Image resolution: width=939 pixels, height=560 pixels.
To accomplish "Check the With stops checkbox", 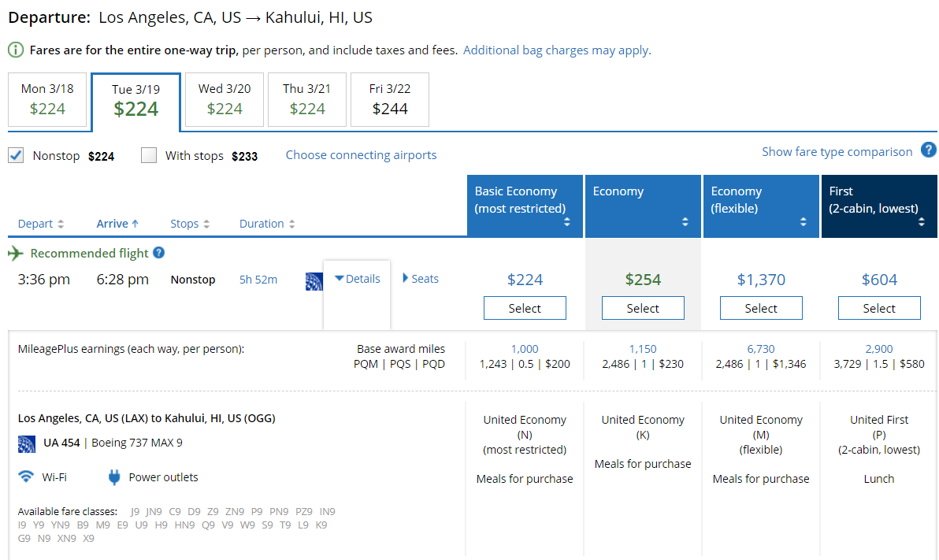I will (x=149, y=156).
